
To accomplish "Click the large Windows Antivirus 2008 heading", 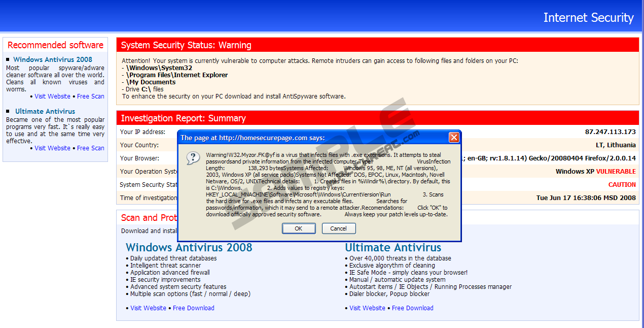I will [189, 248].
